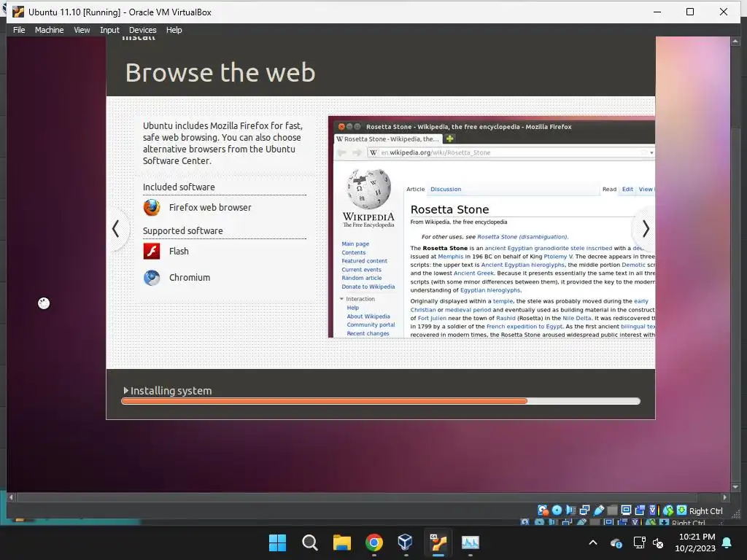Click the vertical scrollbar down arrow
This screenshot has height=560, width=747.
(735, 487)
